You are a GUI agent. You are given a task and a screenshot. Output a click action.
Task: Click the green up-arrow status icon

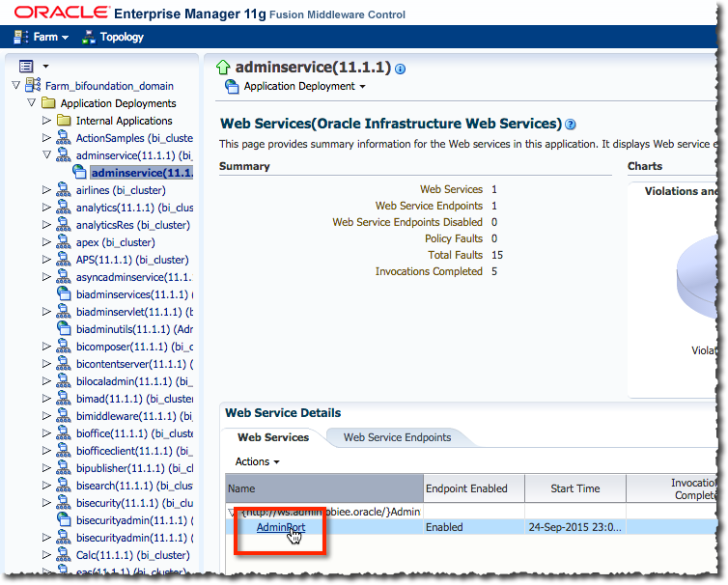pos(223,68)
